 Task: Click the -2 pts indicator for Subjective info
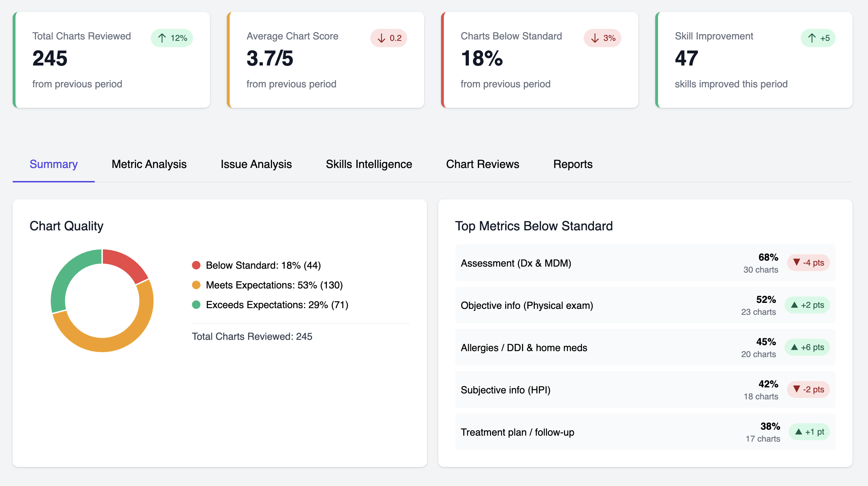tap(808, 390)
